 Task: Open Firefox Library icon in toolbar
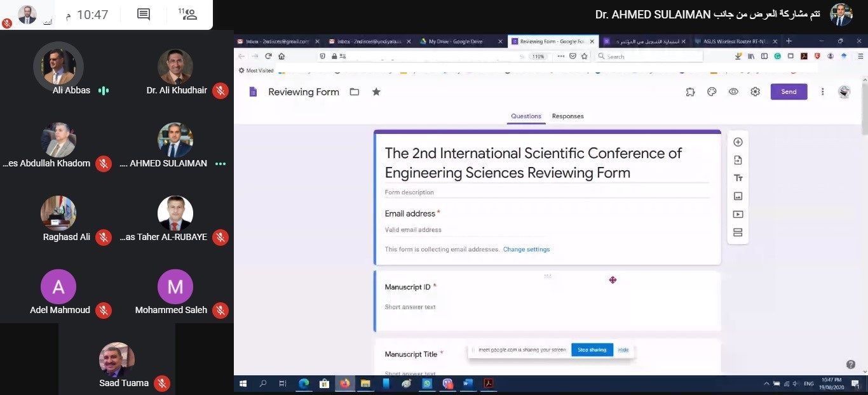751,56
